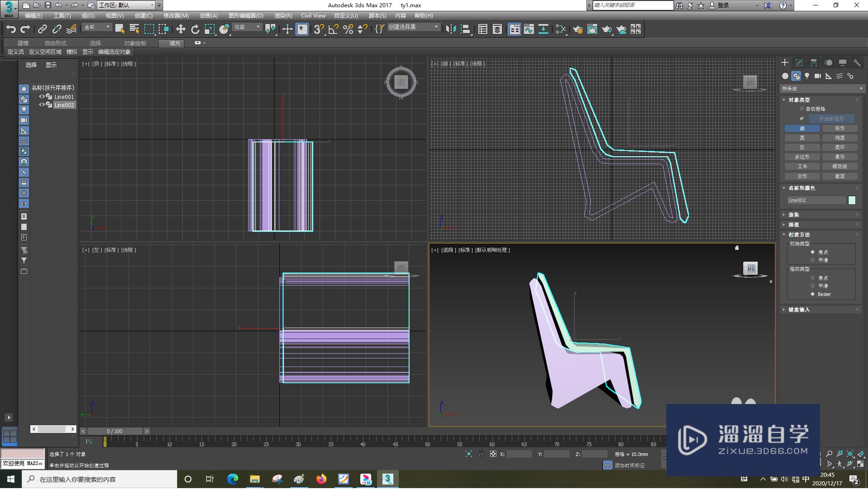Select the Geometry category sphere icon
This screenshot has width=868, height=489.
click(x=785, y=76)
